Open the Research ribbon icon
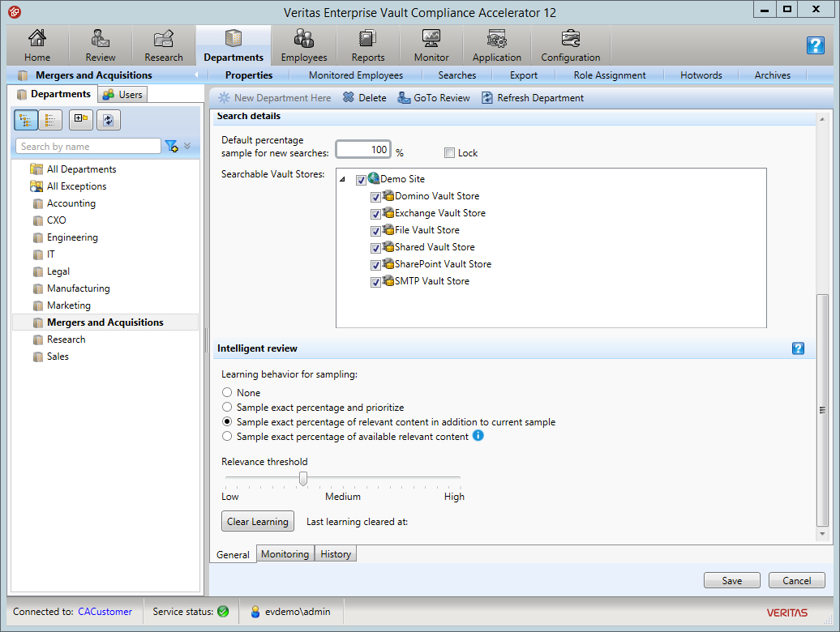The height and width of the screenshot is (632, 840). click(164, 45)
